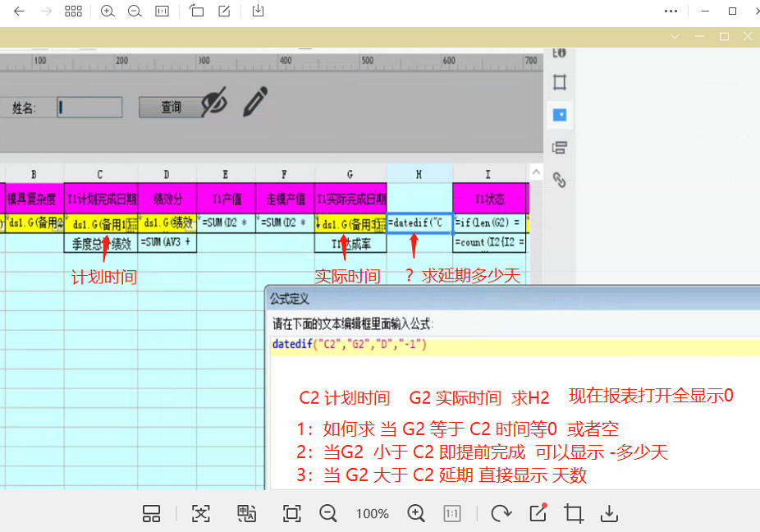
Task: Collapse panel using the up chevron above grid
Action: pos(536,172)
